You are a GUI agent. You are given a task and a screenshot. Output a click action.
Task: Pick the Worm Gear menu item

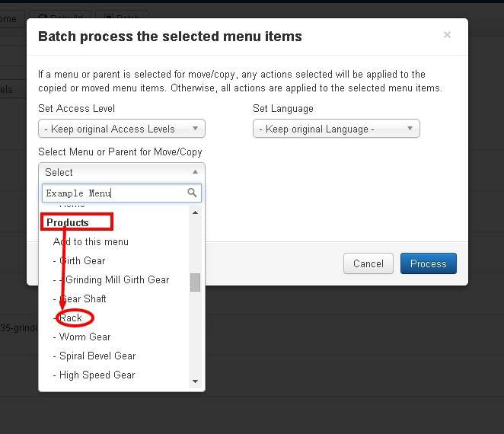82,337
